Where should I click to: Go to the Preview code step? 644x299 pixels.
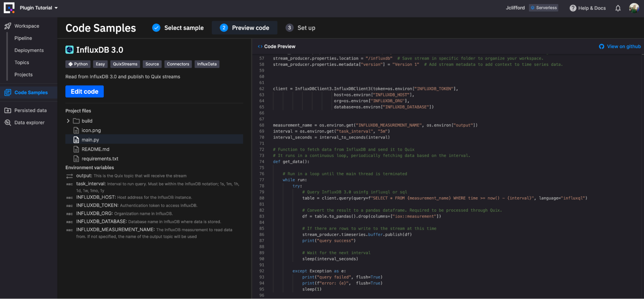pyautogui.click(x=245, y=28)
